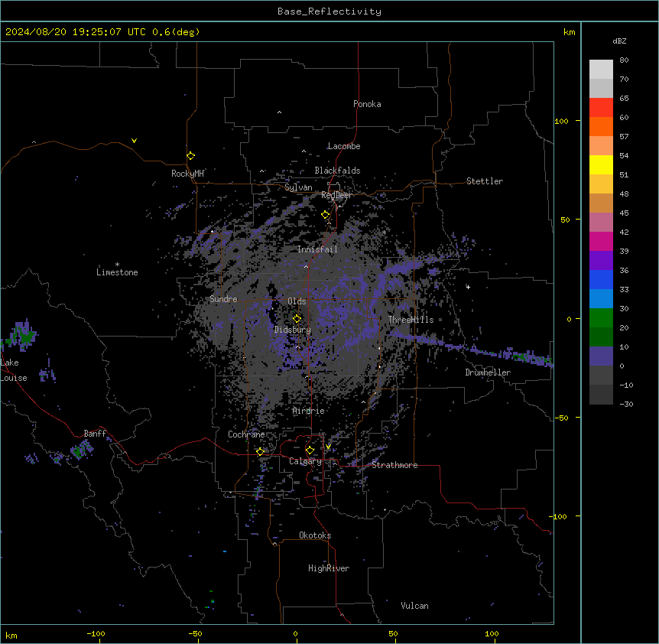Click the Innisfail city label
This screenshot has width=659, height=644.
[x=317, y=249]
